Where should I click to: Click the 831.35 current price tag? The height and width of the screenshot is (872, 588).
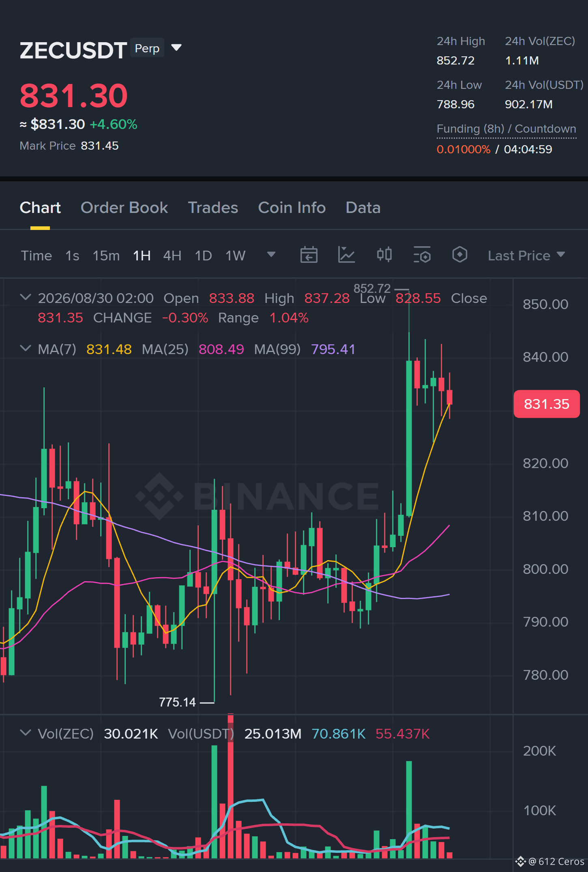click(547, 404)
